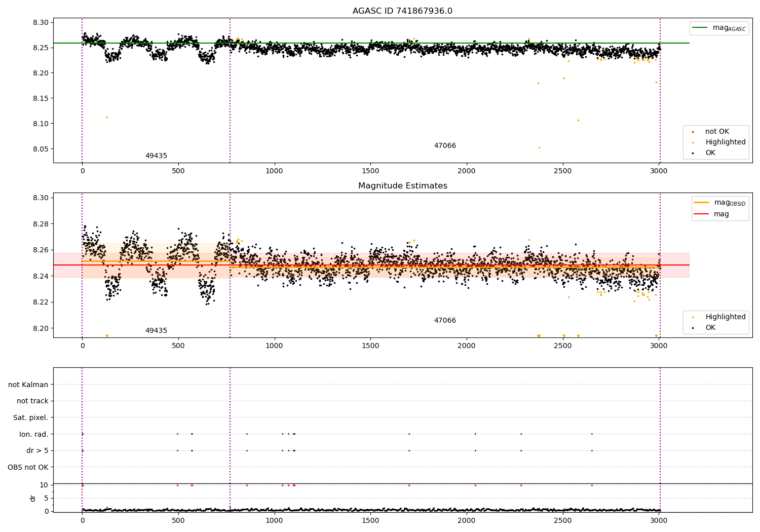Click orange triangle near x=130 in middle plot
The height and width of the screenshot is (532, 760).
click(x=107, y=336)
